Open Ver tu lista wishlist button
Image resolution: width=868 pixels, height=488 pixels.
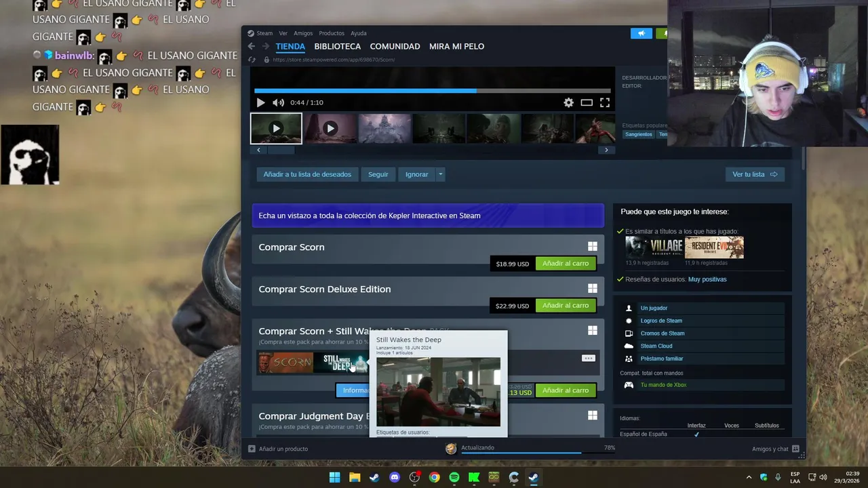coord(755,174)
